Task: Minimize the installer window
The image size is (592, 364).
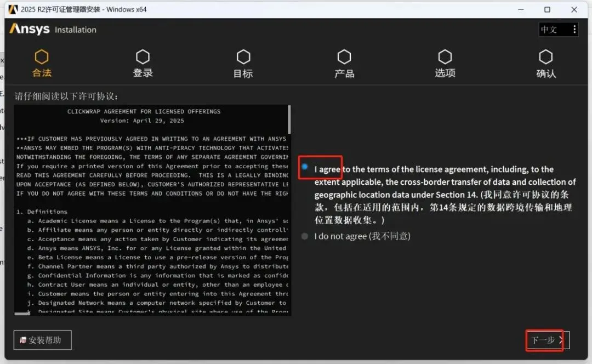Action: (521, 9)
